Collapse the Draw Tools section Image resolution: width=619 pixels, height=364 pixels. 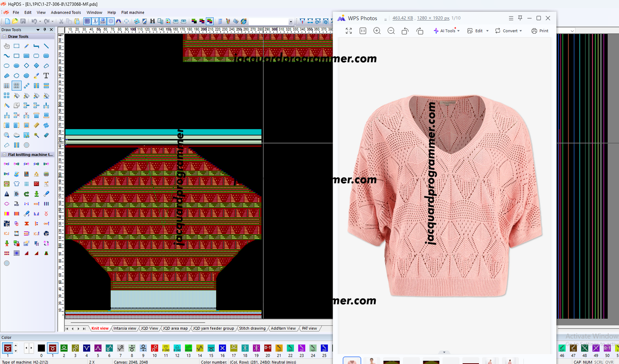pos(4,36)
